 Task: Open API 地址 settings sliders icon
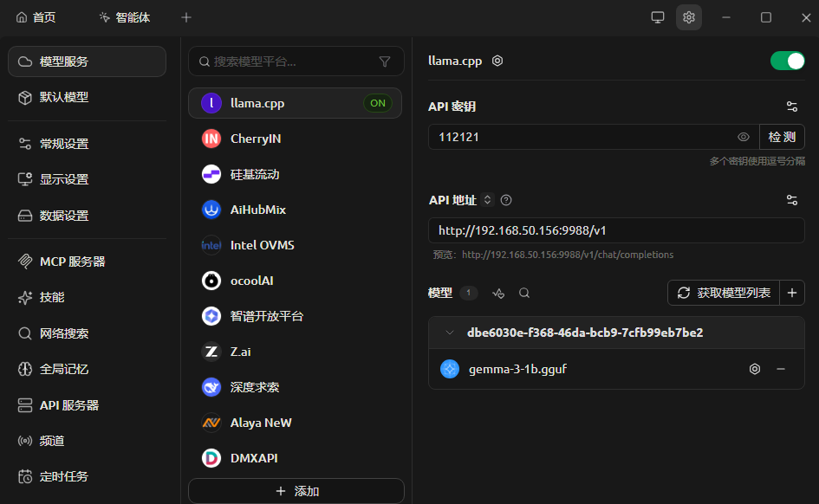tap(792, 200)
